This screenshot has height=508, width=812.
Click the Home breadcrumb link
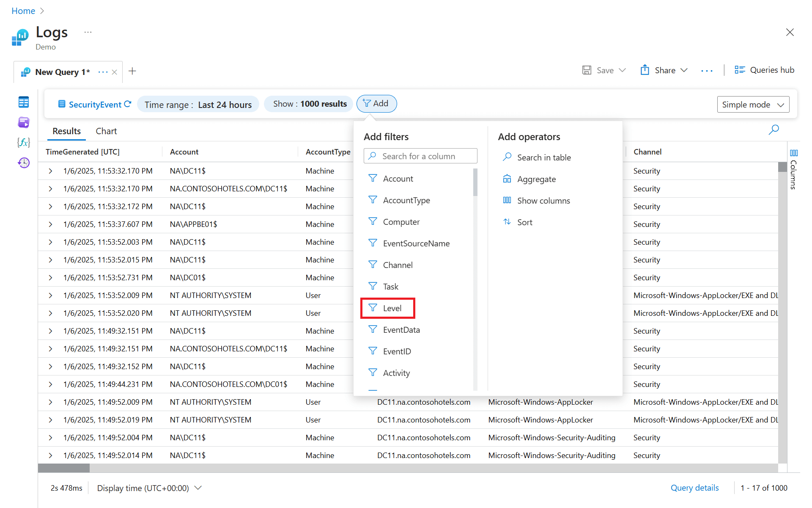click(23, 11)
